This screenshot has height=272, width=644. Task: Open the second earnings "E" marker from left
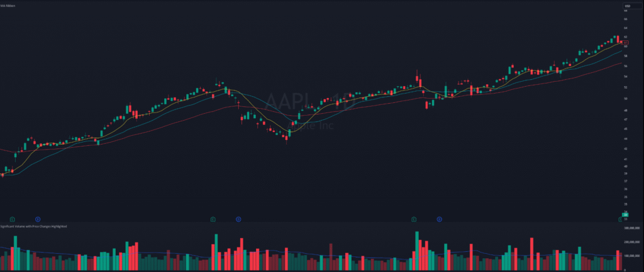213,219
